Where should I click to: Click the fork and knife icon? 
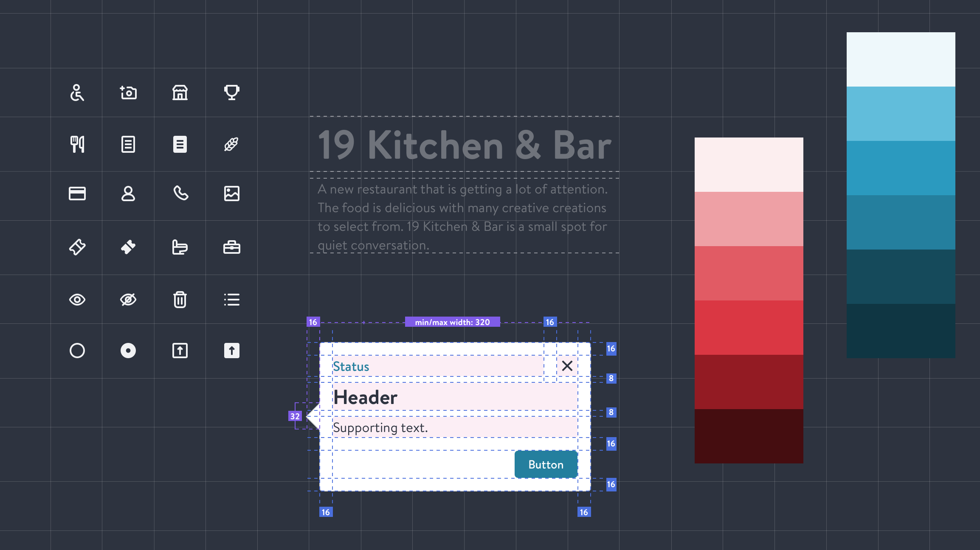(x=77, y=144)
